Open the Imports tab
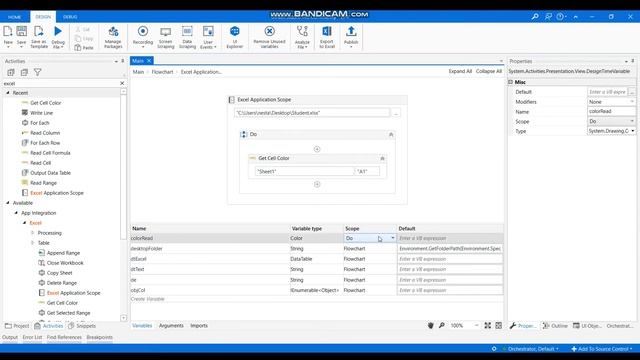The image size is (640, 360). 199,326
